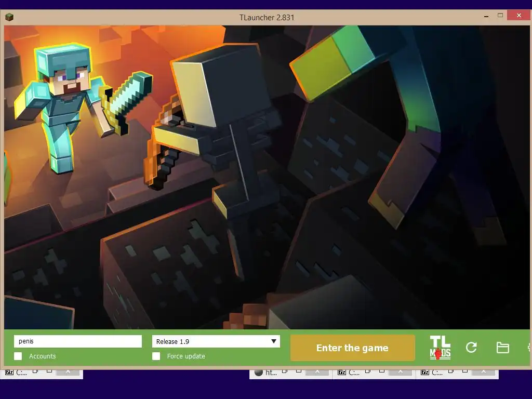Minimize the TLauncher window
The height and width of the screenshot is (399, 532).
pyautogui.click(x=486, y=16)
